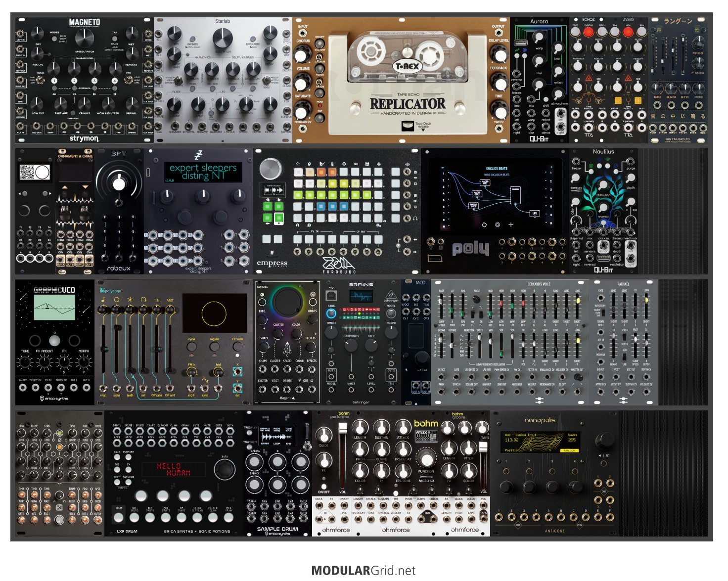Push the MODEL button on Brains
Screen dimensions: 728x581
click(391, 313)
